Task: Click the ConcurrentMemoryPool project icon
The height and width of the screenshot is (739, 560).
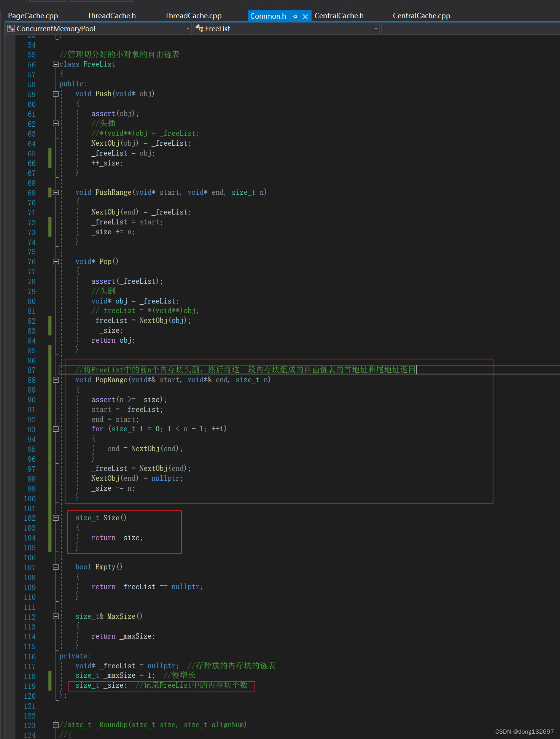Action: tap(11, 29)
